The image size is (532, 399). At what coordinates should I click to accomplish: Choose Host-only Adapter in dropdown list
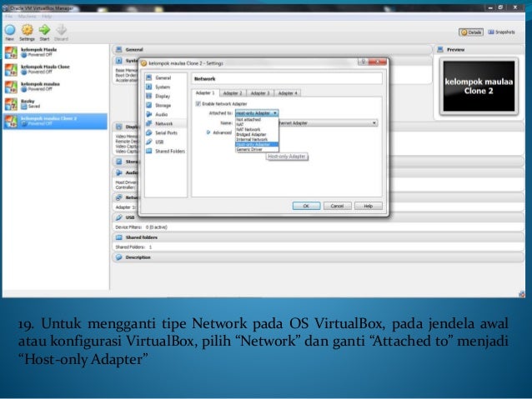[257, 144]
